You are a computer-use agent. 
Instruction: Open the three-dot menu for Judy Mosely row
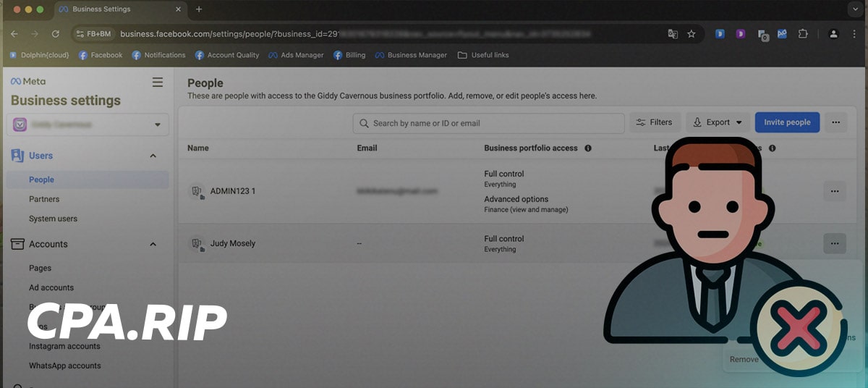pyautogui.click(x=835, y=244)
